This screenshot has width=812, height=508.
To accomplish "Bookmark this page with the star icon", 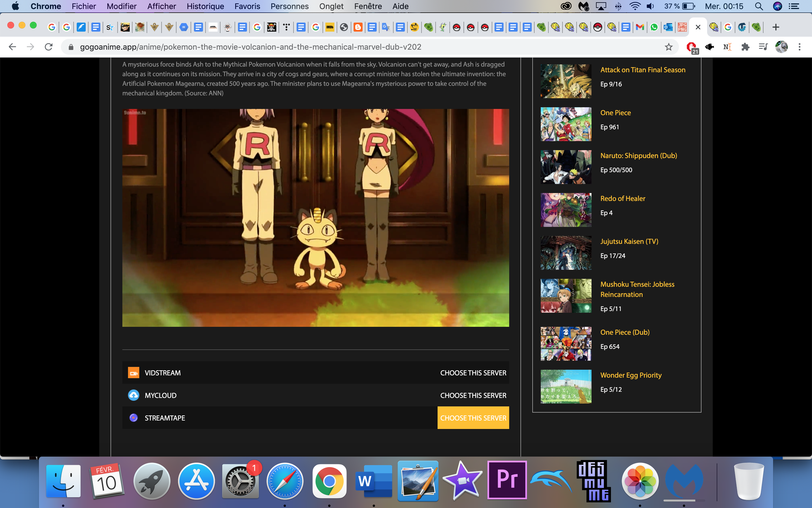I will click(668, 47).
